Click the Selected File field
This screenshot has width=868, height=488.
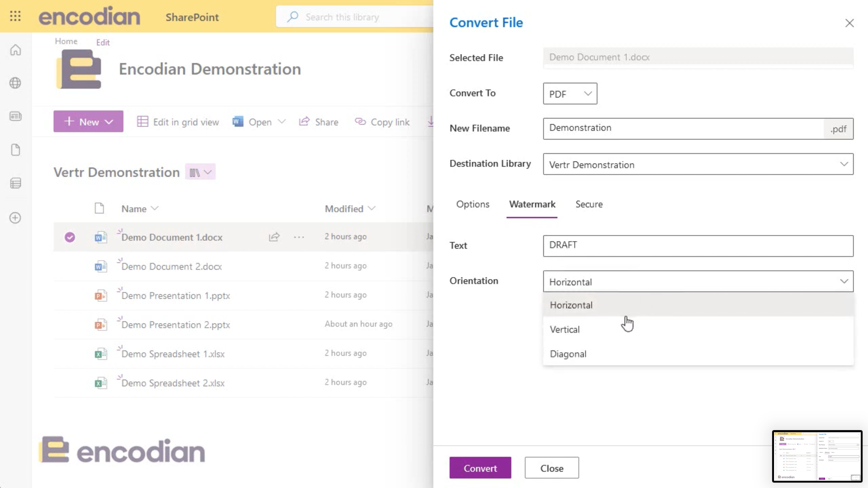coord(698,57)
